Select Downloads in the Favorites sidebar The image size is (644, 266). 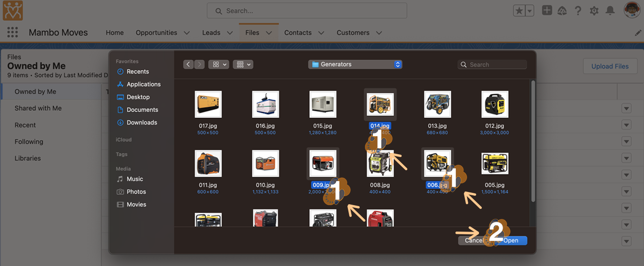tap(141, 122)
